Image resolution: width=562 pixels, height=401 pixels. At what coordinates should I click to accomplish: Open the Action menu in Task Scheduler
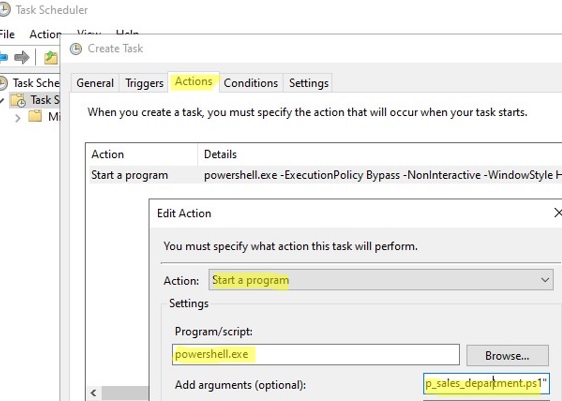tap(45, 34)
